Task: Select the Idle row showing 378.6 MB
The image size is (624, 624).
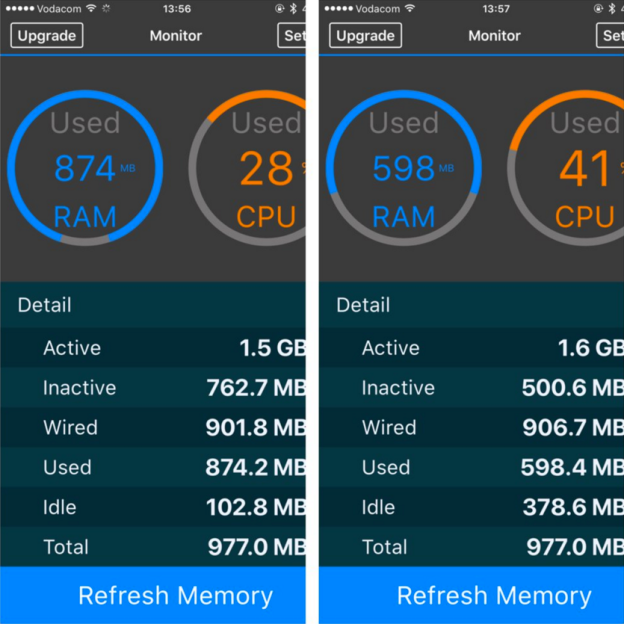Action: (x=471, y=507)
